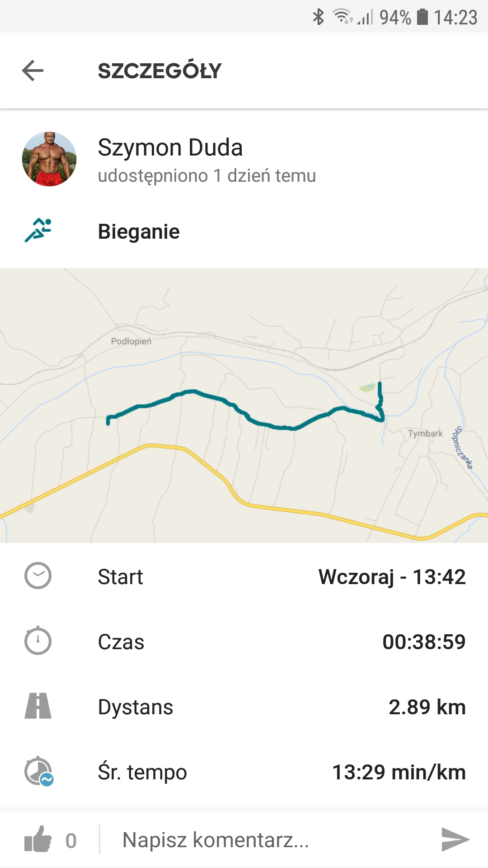
Task: Tap the stopwatch icon beside Czas
Action: point(38,641)
